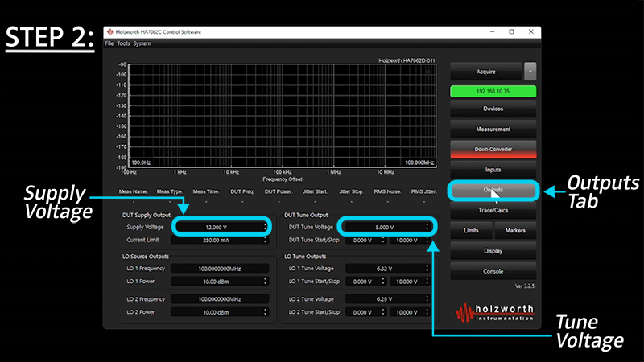The image size is (644, 362).
Task: Adjust the LO 1 Tune Voltage spinner
Action: tap(427, 269)
